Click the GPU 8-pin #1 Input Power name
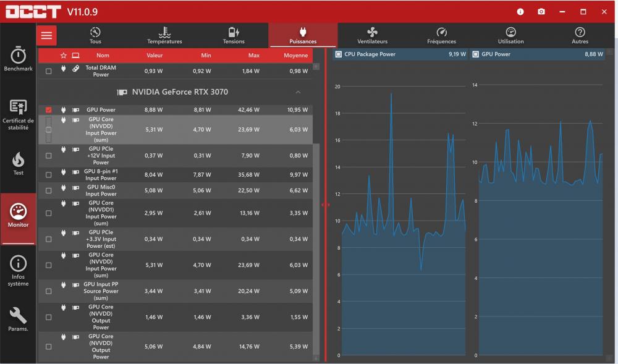This screenshot has height=364, width=618. (x=101, y=175)
